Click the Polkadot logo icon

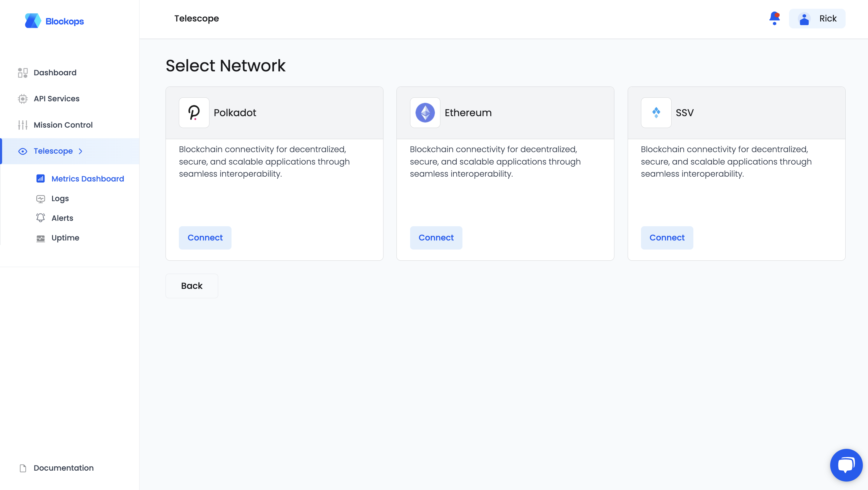(194, 113)
